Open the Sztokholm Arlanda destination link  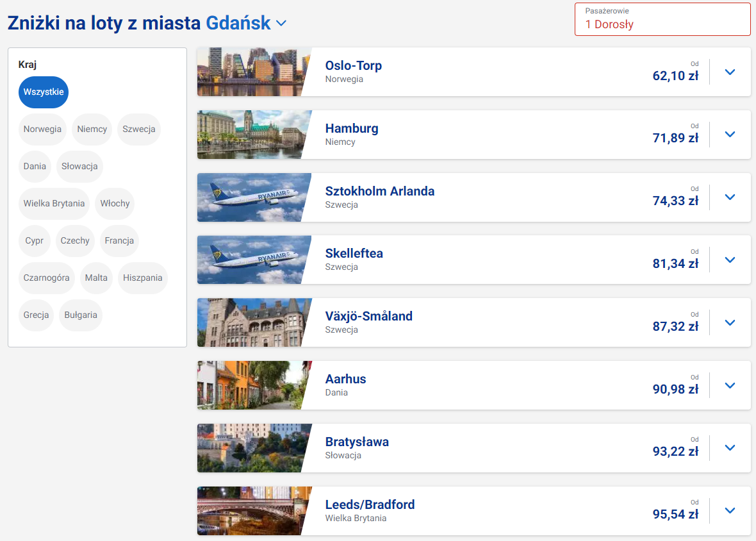click(379, 191)
